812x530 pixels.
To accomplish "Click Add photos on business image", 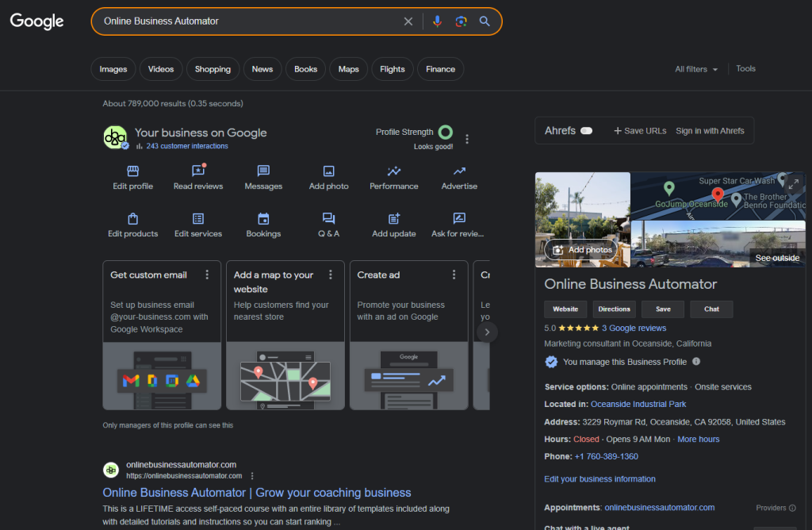I will [582, 250].
